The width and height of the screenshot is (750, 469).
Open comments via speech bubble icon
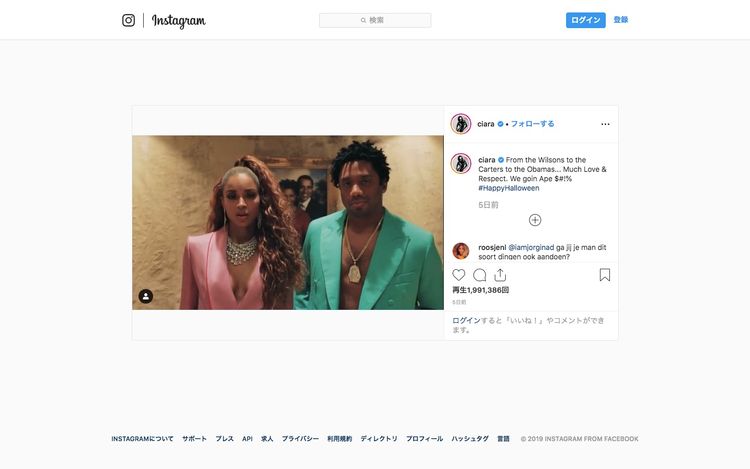tap(480, 275)
